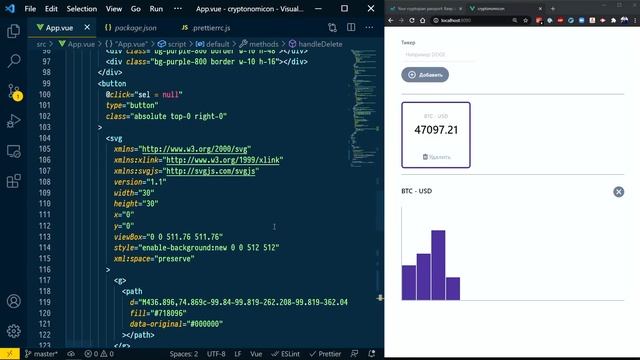This screenshot has height=360, width=640.
Task: Open the Edit menu
Action: pyautogui.click(x=51, y=9)
